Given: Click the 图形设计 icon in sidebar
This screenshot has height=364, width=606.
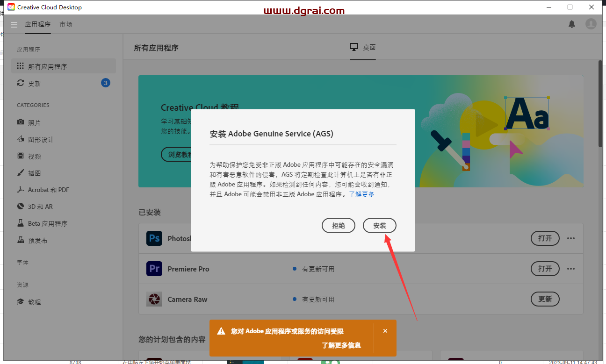Looking at the screenshot, I should [x=20, y=139].
